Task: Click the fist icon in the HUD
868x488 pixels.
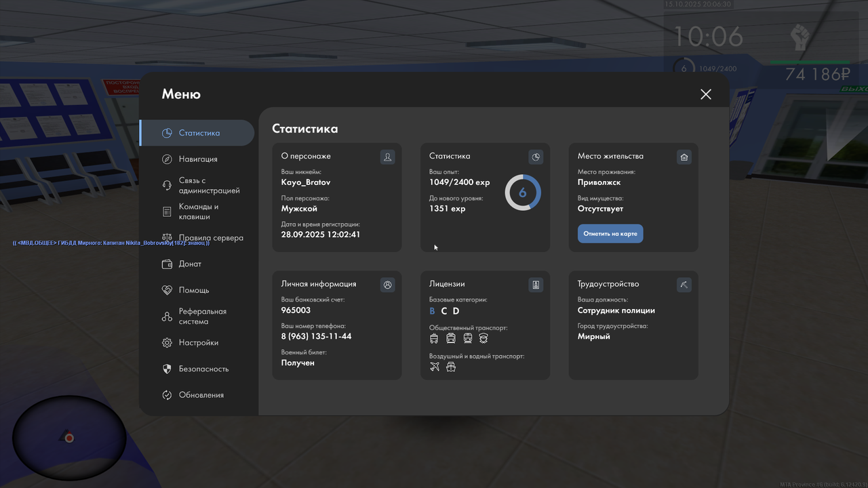Action: 800,37
